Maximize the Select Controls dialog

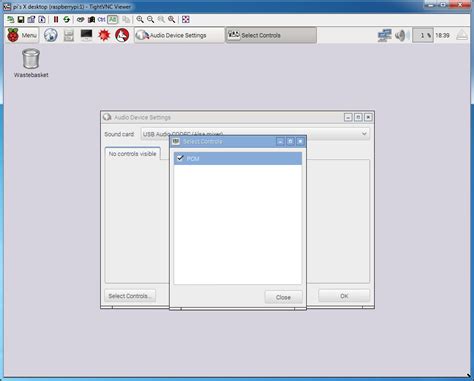pyautogui.click(x=290, y=142)
